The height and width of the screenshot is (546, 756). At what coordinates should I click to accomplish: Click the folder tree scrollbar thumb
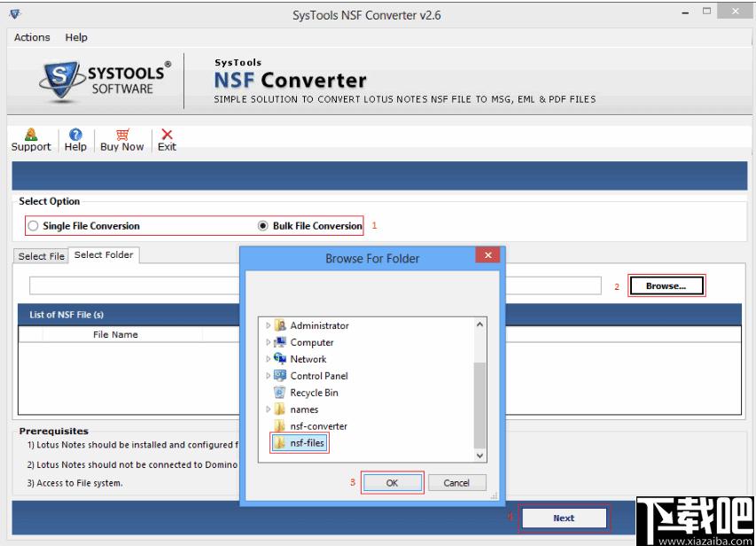click(479, 405)
